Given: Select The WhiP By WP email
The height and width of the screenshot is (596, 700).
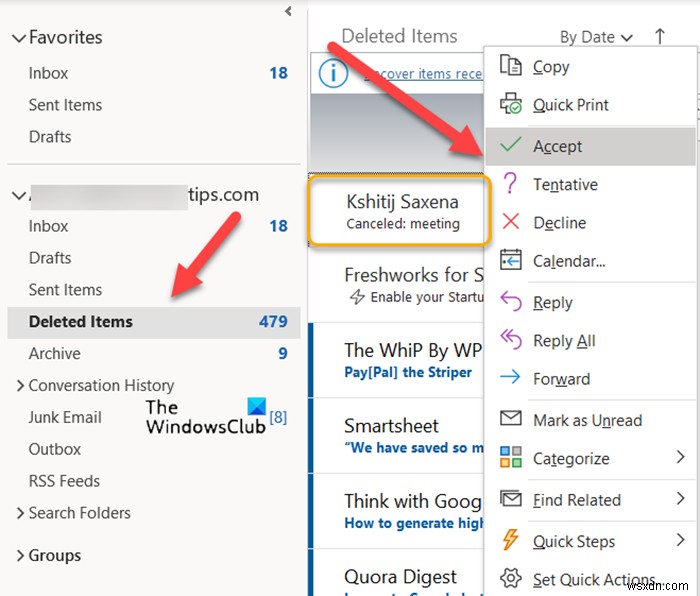Looking at the screenshot, I should (396, 360).
